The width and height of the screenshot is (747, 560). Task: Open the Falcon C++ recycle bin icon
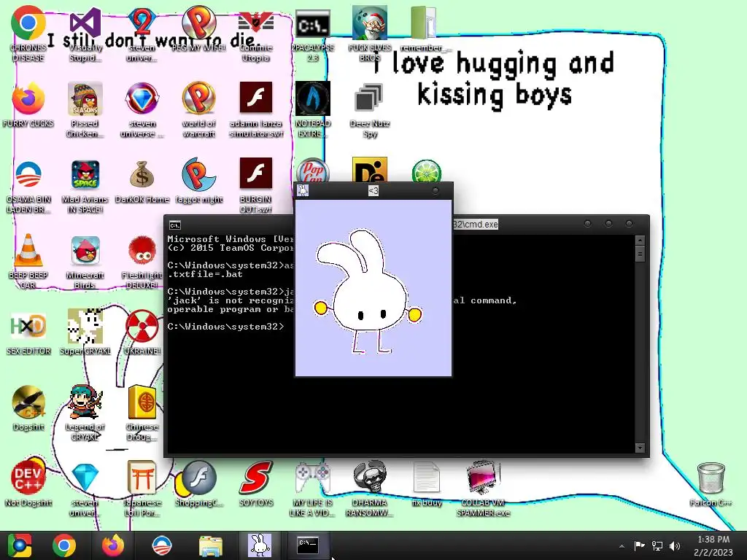pos(711,478)
